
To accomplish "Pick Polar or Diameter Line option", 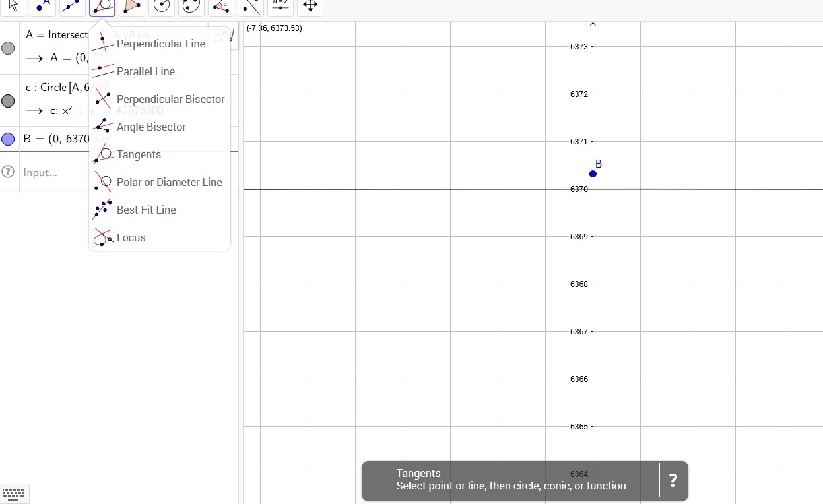I will click(169, 183).
